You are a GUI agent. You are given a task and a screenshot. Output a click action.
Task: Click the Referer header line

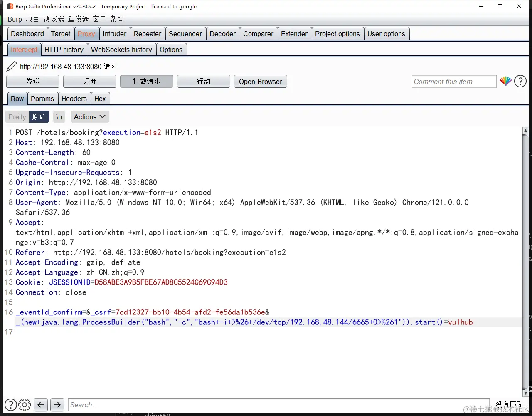coord(151,252)
